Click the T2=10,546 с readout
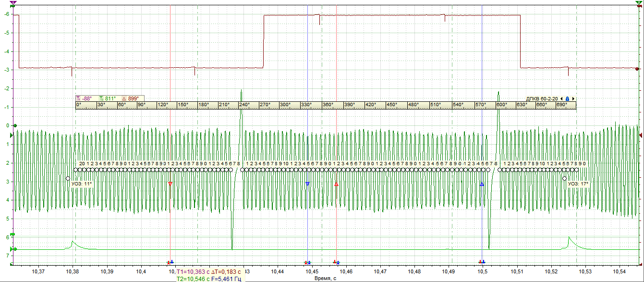The height and width of the screenshot is (282, 644). 193,279
